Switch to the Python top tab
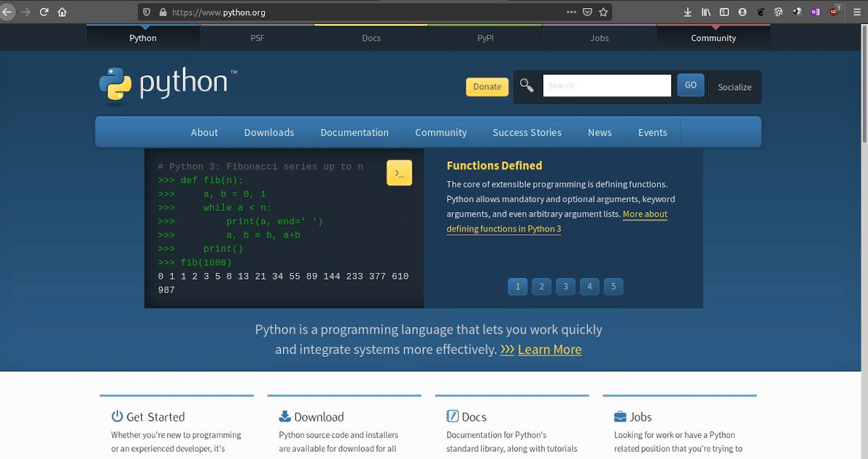 pos(143,38)
